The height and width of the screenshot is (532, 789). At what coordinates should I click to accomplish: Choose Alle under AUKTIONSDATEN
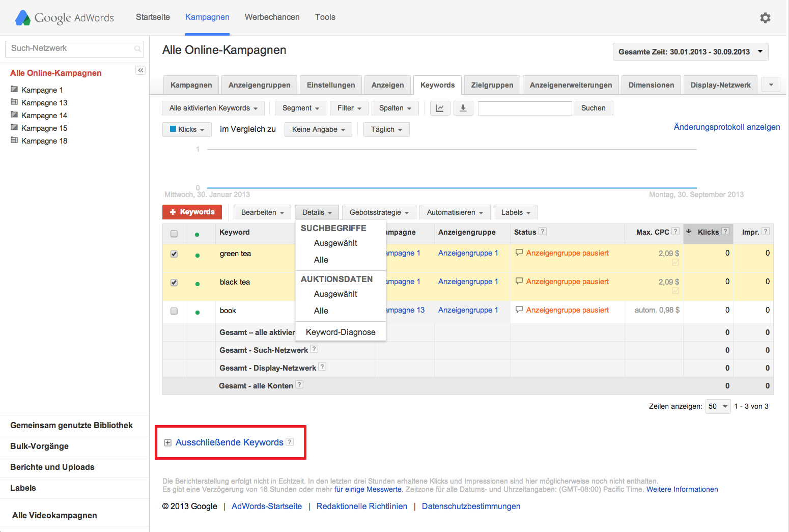tap(321, 311)
